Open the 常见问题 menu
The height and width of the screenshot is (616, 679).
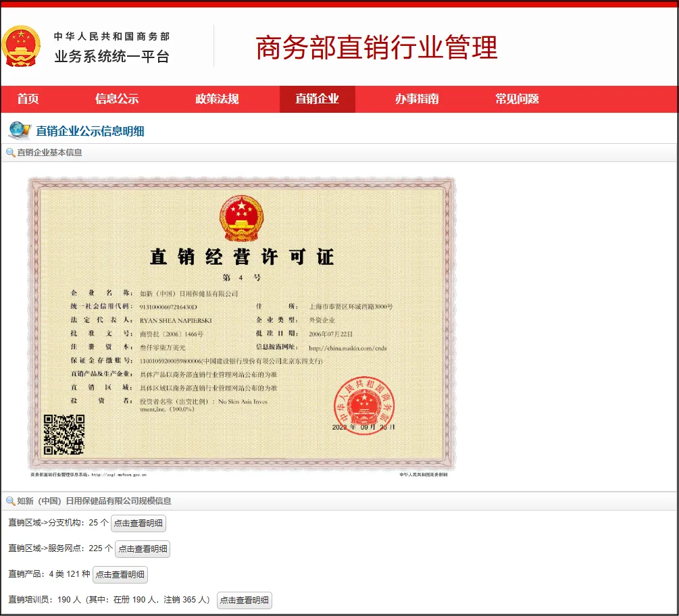517,99
